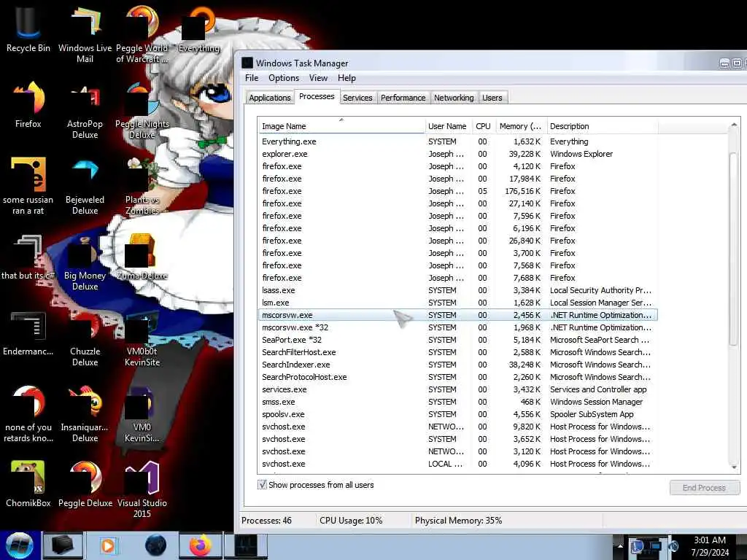Untick Show processes from all users
Screen dimensions: 747x560
point(262,485)
